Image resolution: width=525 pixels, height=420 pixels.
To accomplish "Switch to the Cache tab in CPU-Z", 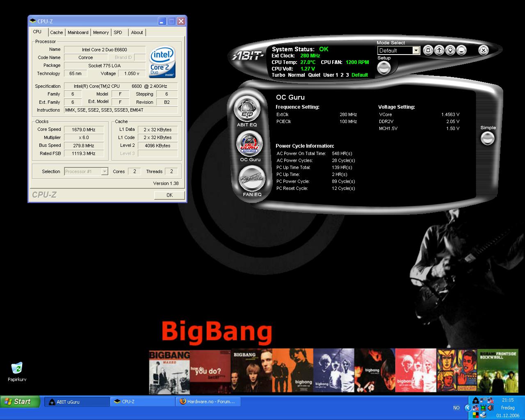I will coord(57,32).
